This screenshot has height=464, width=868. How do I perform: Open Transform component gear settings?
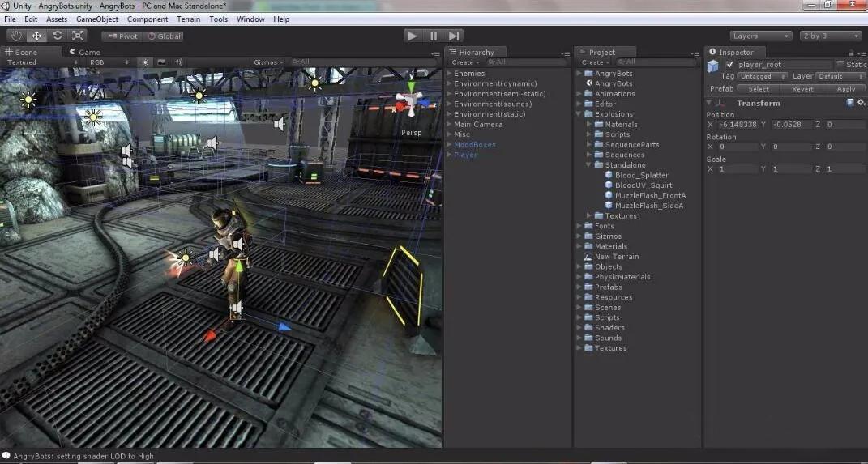click(x=860, y=103)
